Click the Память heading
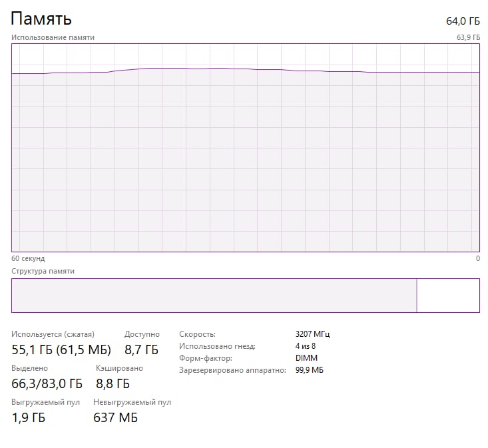This screenshot has height=448, width=488. click(x=41, y=19)
